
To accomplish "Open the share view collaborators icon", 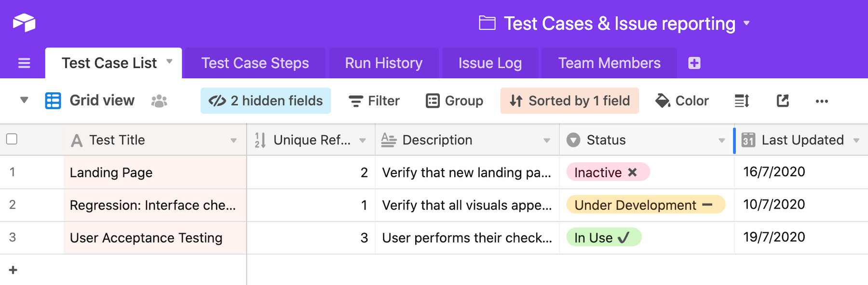I will coord(159,101).
